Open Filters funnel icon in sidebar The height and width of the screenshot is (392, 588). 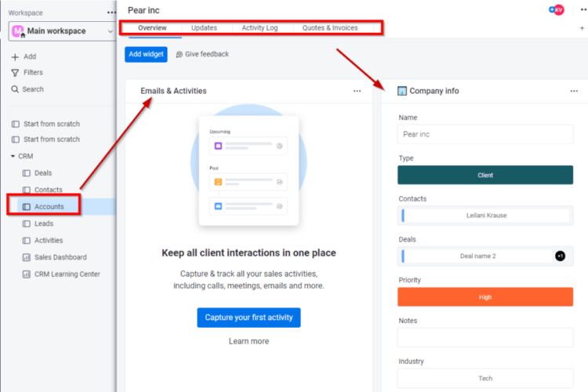[15, 73]
